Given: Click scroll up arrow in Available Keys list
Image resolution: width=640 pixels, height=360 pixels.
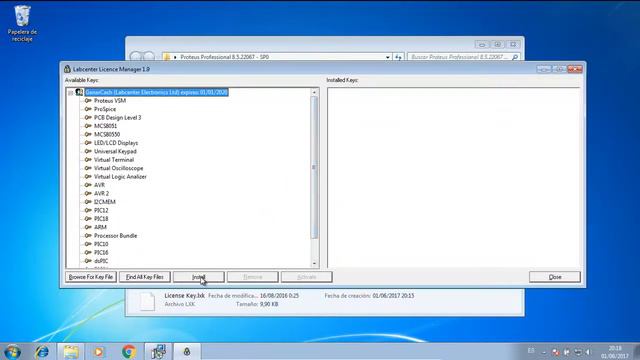Looking at the screenshot, I should pos(314,93).
